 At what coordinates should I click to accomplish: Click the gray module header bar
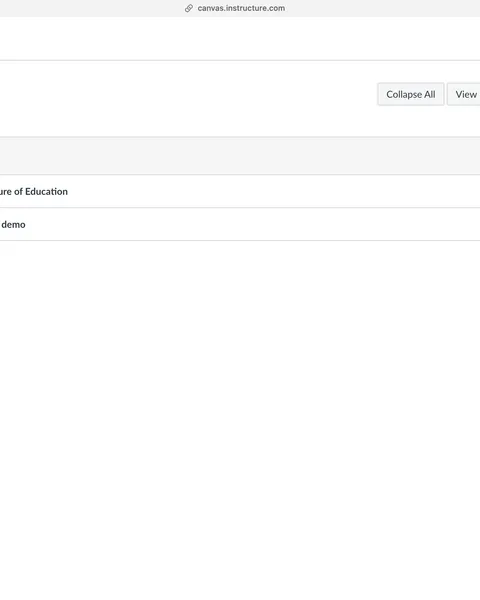[240, 156]
